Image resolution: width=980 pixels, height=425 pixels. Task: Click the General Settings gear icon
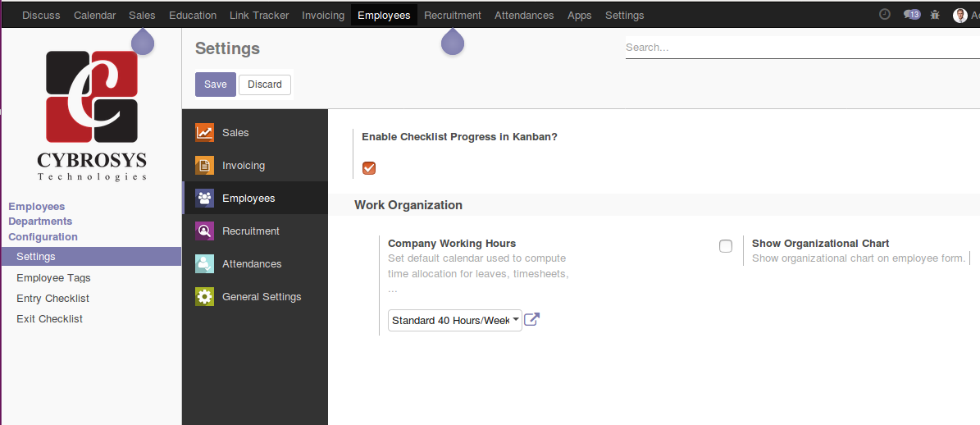click(x=204, y=297)
